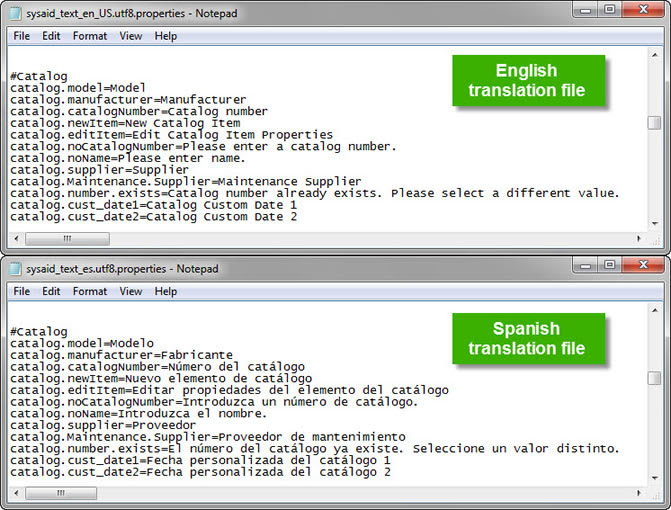Click line 'catalog.model=Model'

click(x=78, y=88)
